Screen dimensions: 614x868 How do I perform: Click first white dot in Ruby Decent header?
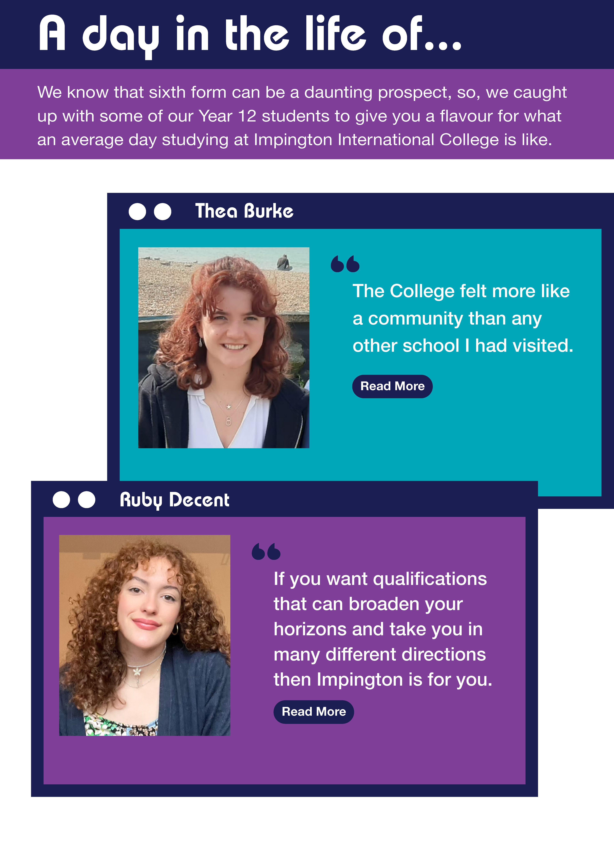(61, 500)
